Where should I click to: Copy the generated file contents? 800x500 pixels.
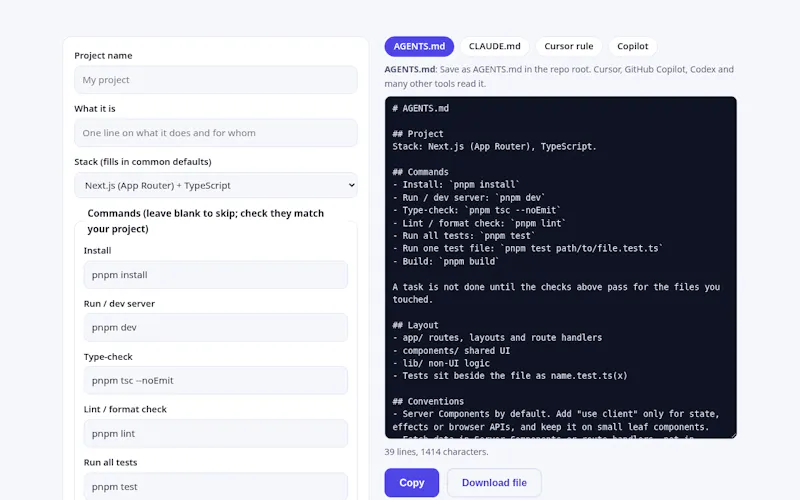click(411, 483)
